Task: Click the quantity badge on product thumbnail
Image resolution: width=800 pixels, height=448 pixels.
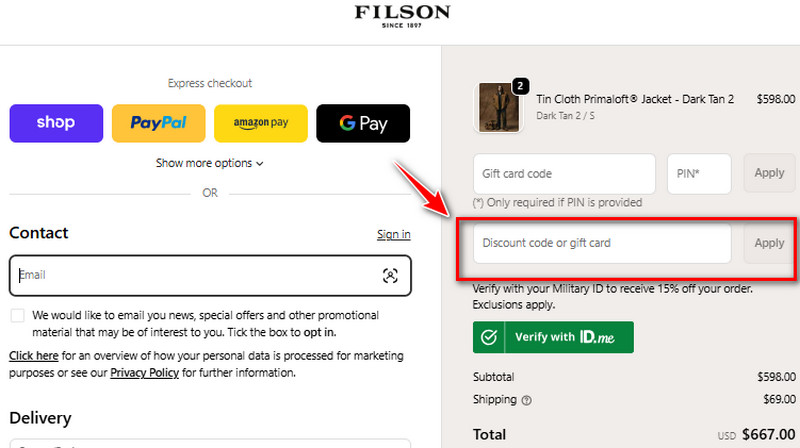Action: point(520,86)
